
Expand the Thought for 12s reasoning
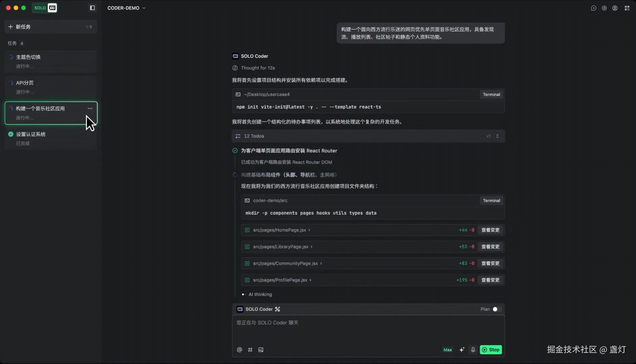[x=258, y=68]
